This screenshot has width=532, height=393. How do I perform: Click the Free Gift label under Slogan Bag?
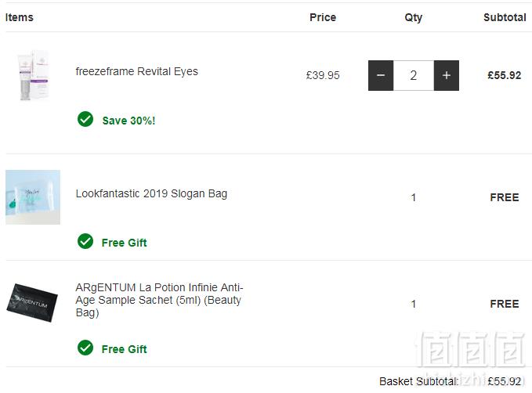124,243
